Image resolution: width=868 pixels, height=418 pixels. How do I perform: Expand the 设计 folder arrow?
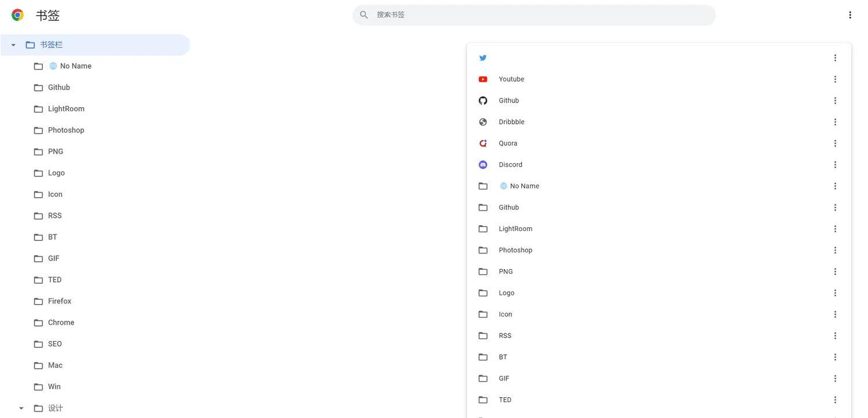coord(21,409)
